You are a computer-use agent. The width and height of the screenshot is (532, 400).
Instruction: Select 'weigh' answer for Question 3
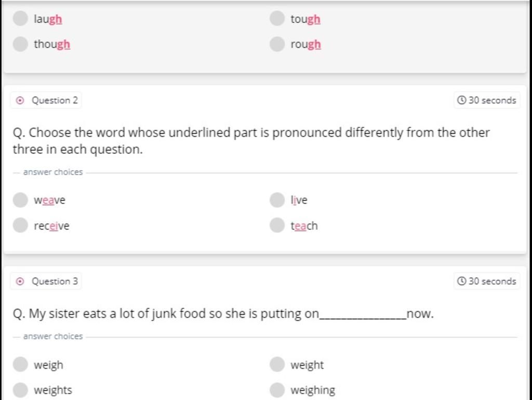pyautogui.click(x=20, y=365)
